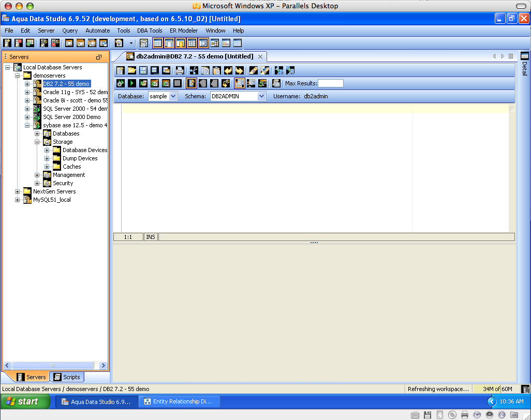Image resolution: width=531 pixels, height=420 pixels.
Task: Click the Cut icon in query toolbar
Action: 194,70
